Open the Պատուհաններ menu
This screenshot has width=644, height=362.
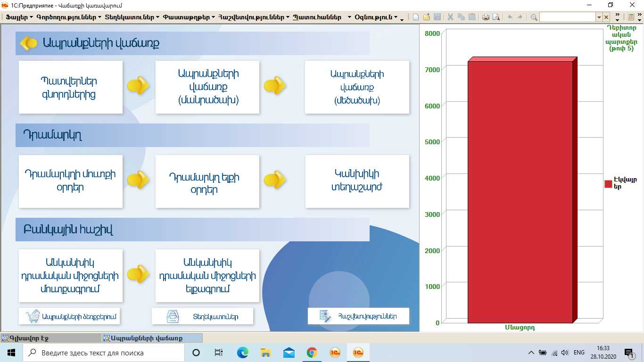pyautogui.click(x=322, y=17)
